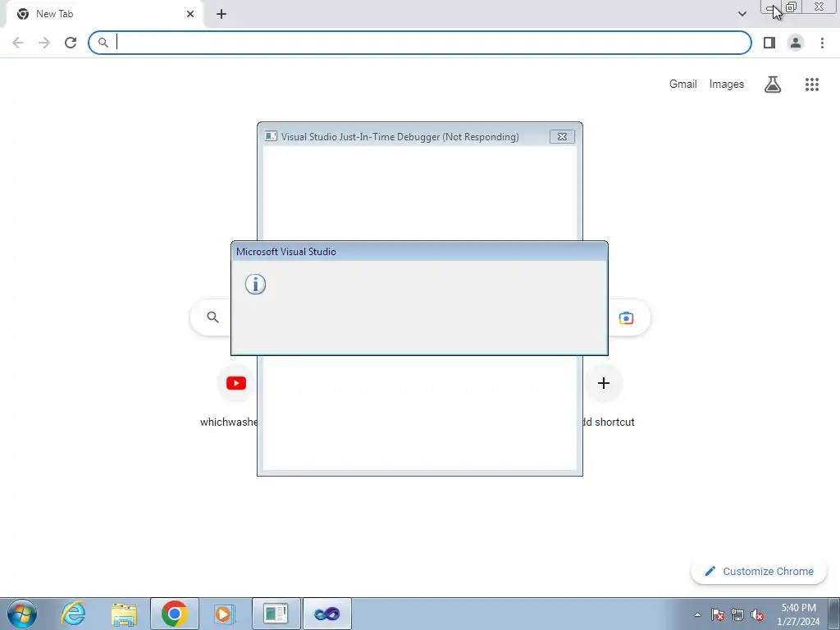Open the network status tray icon
840x630 pixels.
pyautogui.click(x=737, y=614)
